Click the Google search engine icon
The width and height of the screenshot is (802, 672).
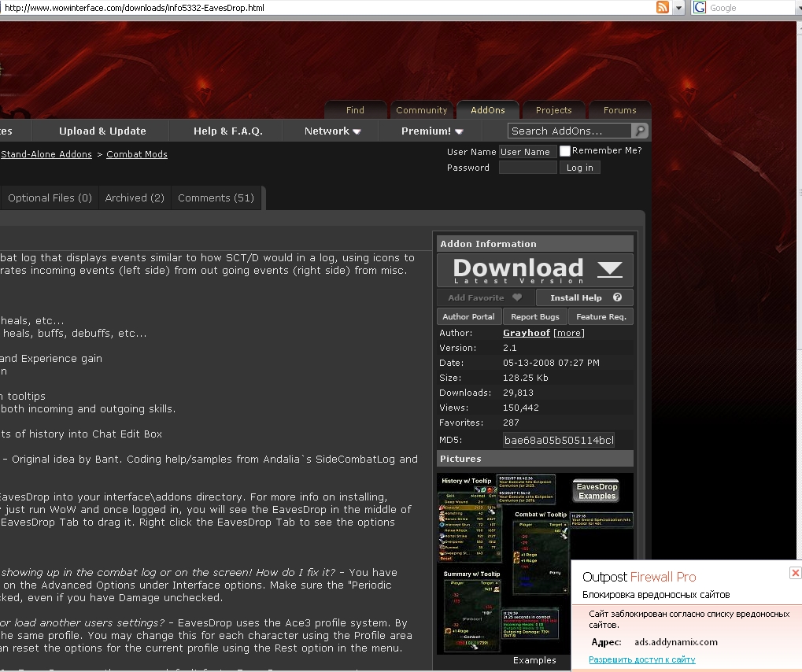(x=700, y=8)
